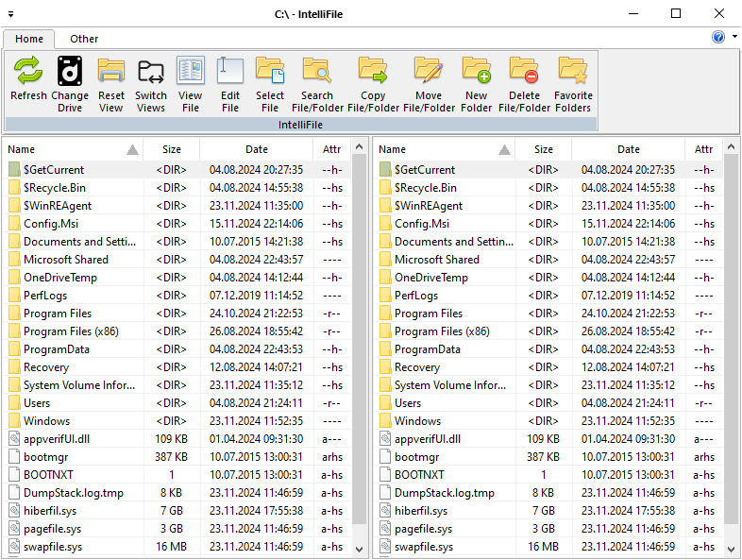
Task: Select DumpStack.log.tmp in left pane
Action: (x=74, y=493)
